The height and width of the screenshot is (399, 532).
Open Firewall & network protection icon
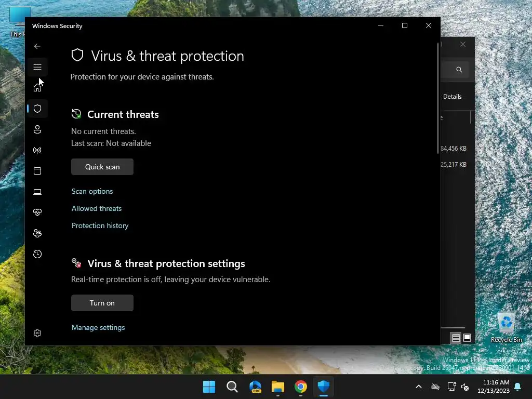click(x=37, y=150)
